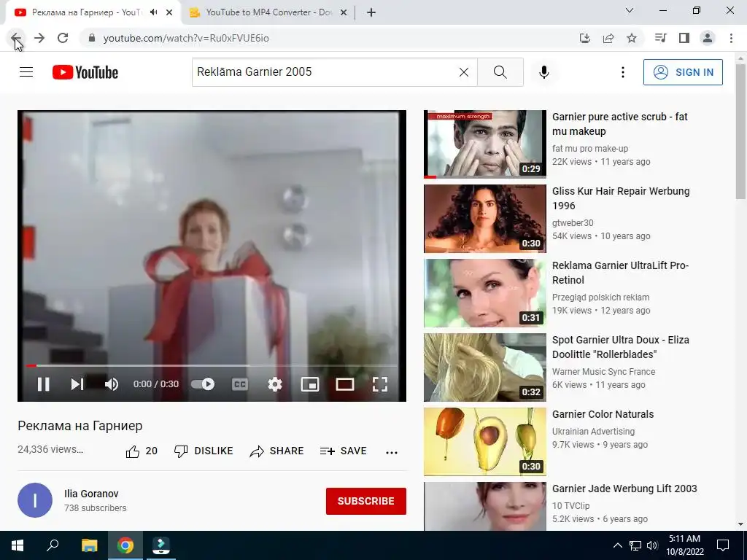Enter full screen mode
The height and width of the screenshot is (560, 747).
[x=379, y=384]
